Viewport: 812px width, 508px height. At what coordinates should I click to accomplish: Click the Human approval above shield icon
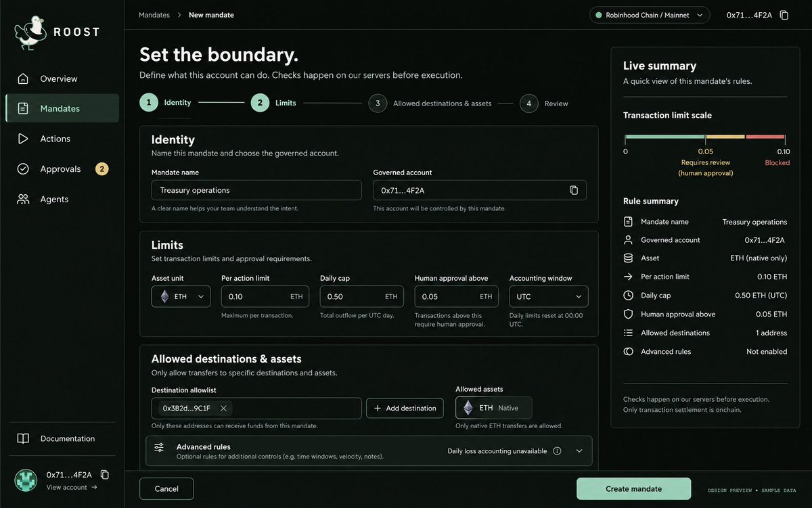pyautogui.click(x=628, y=314)
